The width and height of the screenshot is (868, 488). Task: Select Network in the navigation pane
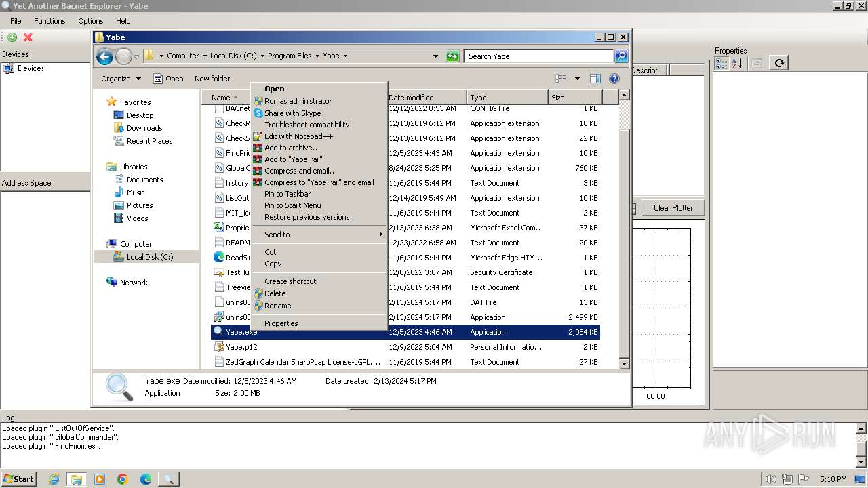click(134, 283)
